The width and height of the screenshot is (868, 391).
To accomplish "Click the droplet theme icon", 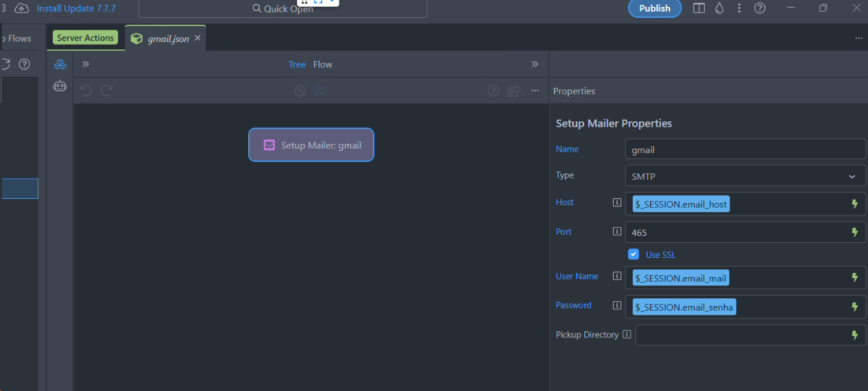I will coord(719,8).
